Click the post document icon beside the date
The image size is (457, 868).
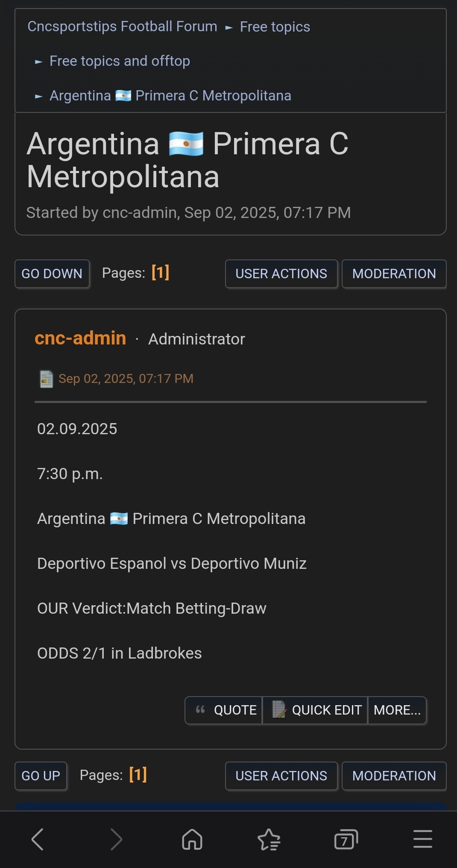click(46, 379)
